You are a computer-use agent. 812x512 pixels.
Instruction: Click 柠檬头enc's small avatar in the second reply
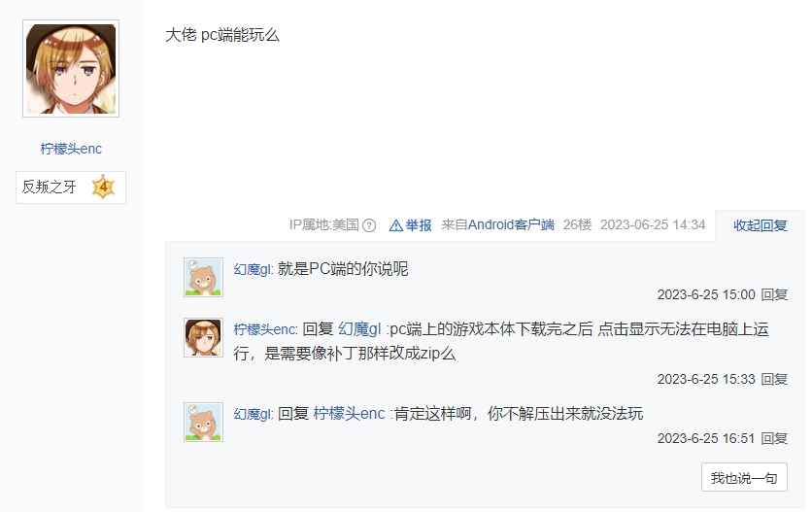[204, 337]
